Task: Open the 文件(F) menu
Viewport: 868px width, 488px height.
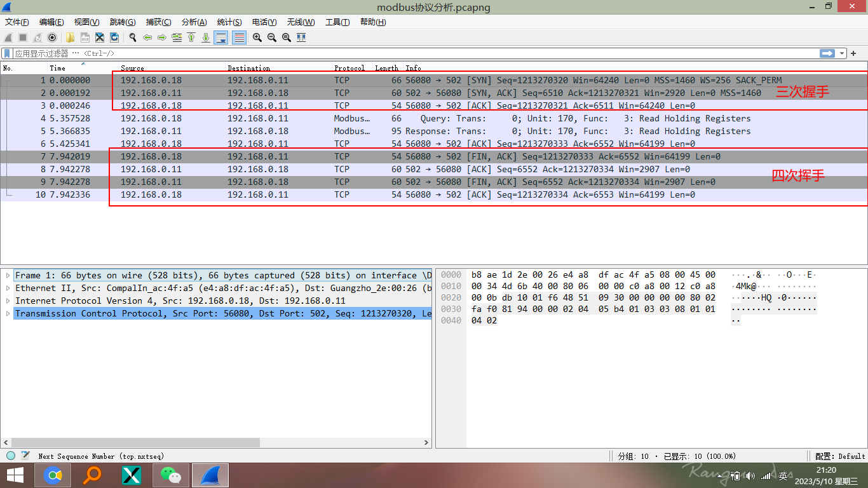Action: 17,22
